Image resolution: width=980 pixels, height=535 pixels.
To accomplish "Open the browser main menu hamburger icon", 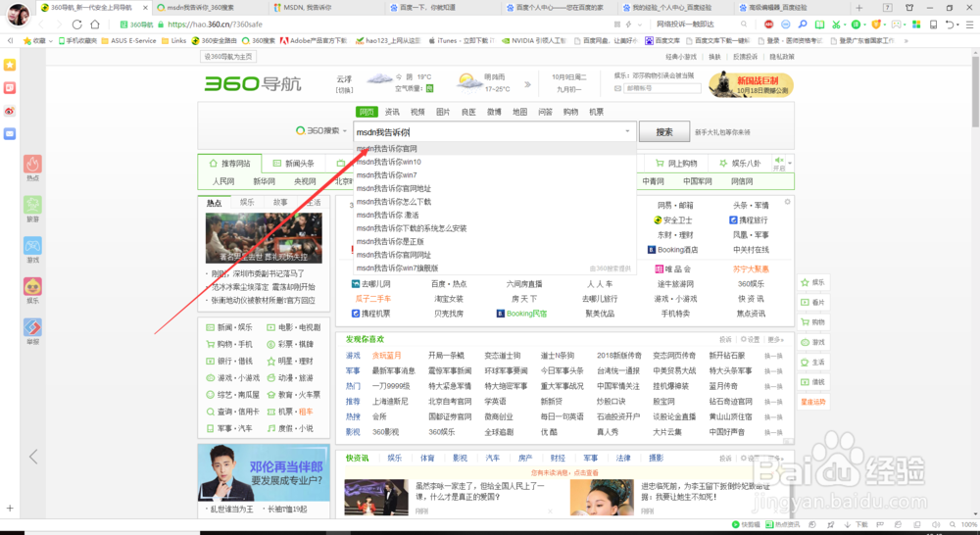I will (x=970, y=24).
